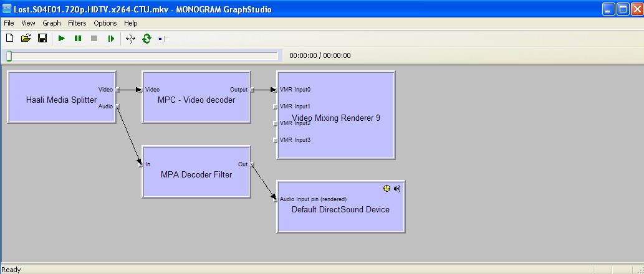Image resolution: width=644 pixels, height=274 pixels.
Task: Click the Audio output pin on Haali Splitter
Action: click(x=117, y=106)
